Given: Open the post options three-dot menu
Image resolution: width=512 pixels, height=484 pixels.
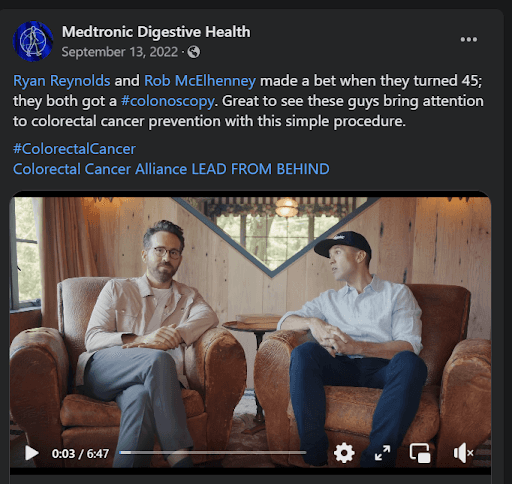Looking at the screenshot, I should [468, 39].
